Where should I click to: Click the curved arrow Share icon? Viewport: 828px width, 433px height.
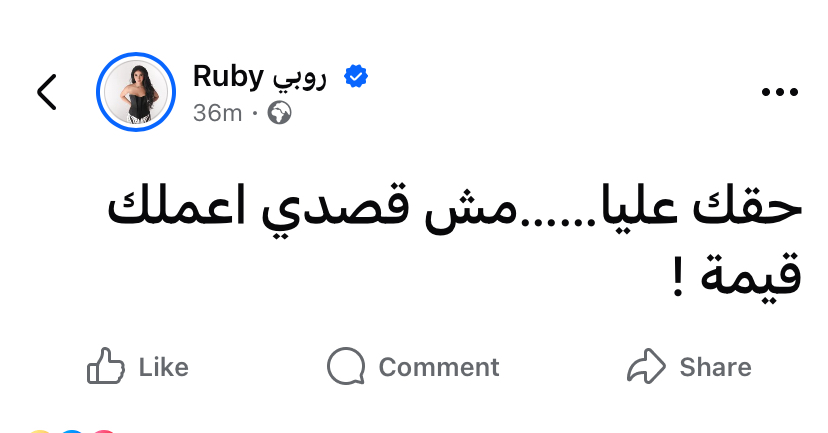pyautogui.click(x=645, y=367)
